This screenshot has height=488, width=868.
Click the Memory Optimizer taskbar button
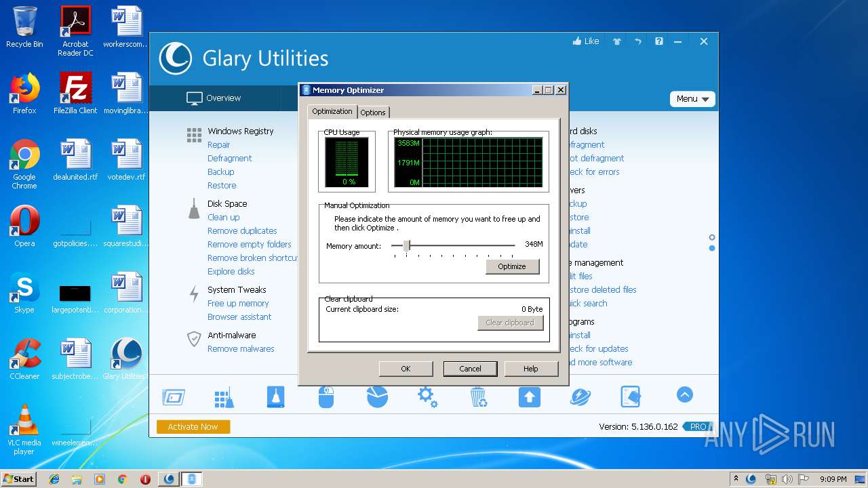point(192,479)
